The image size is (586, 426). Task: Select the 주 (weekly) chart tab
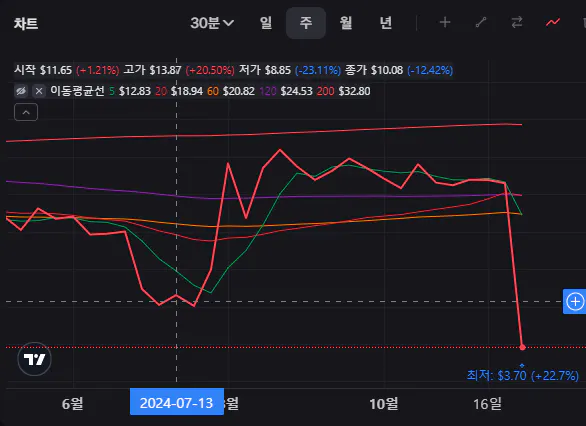tap(306, 23)
